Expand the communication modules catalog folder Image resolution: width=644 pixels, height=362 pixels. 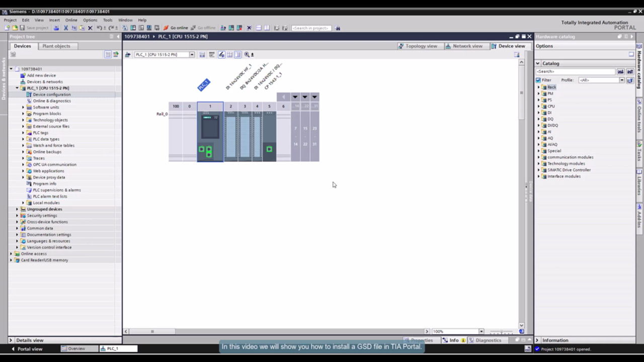[x=538, y=157]
